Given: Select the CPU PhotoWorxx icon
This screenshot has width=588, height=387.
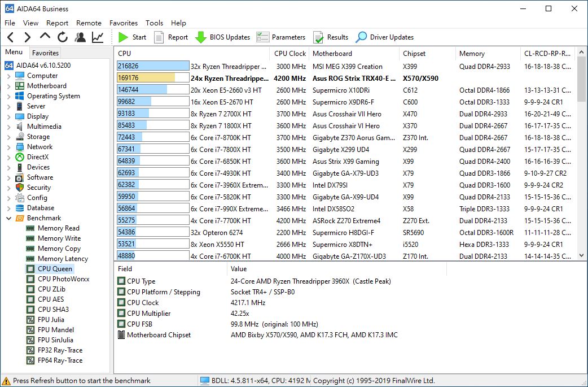Looking at the screenshot, I should click(x=30, y=279).
